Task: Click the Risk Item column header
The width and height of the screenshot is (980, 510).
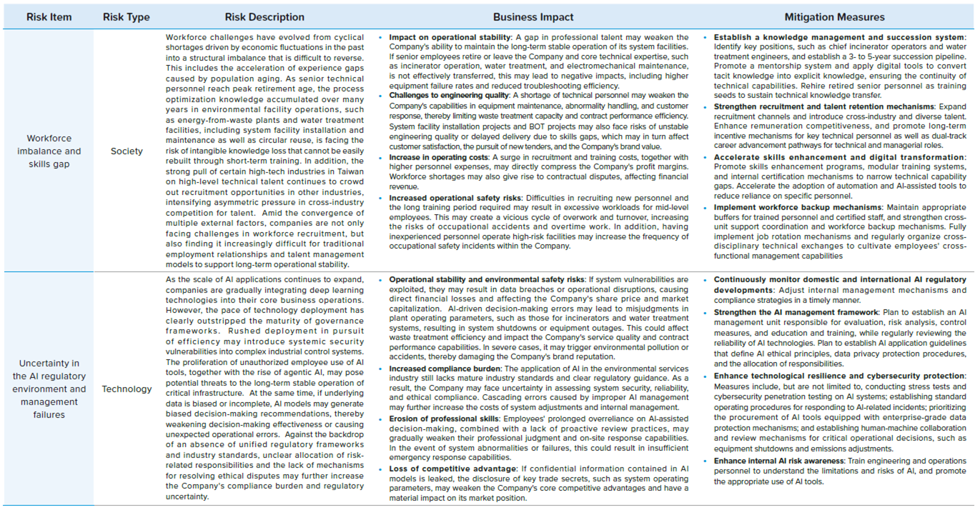Action: (49, 17)
